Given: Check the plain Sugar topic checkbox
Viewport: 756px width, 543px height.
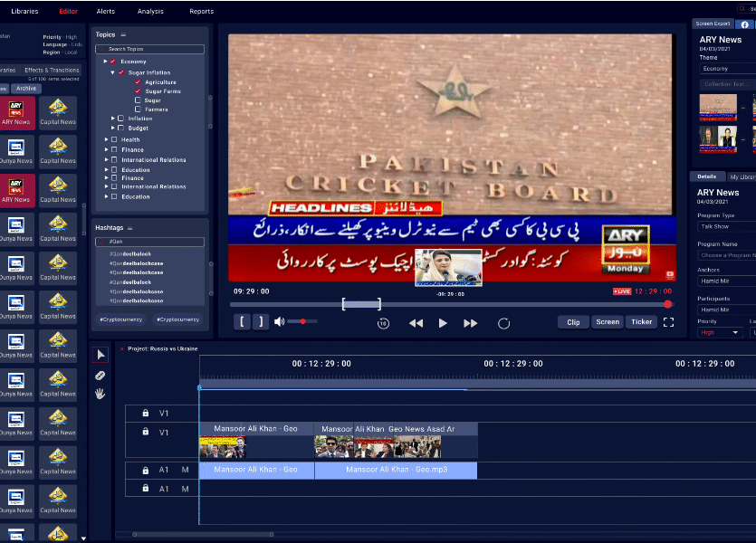Looking at the screenshot, I should coord(138,100).
